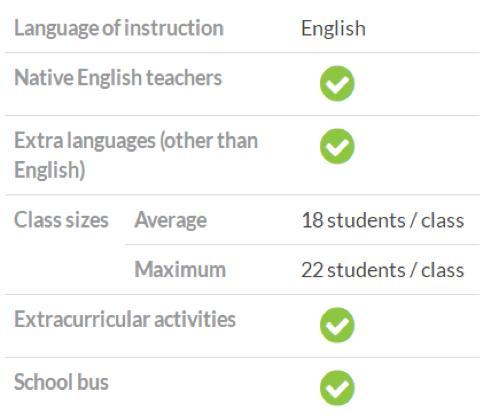Image resolution: width=481 pixels, height=416 pixels.
Task: Click the Extra languages green checkmark icon
Action: point(337,146)
